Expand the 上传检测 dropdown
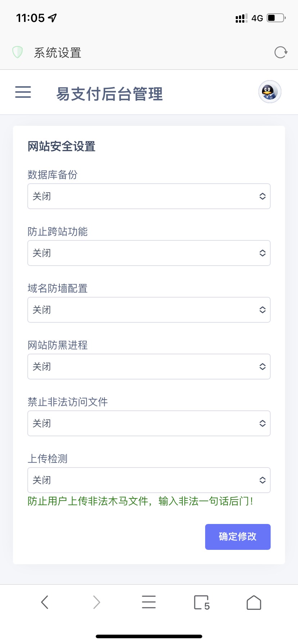The width and height of the screenshot is (298, 644). click(149, 480)
